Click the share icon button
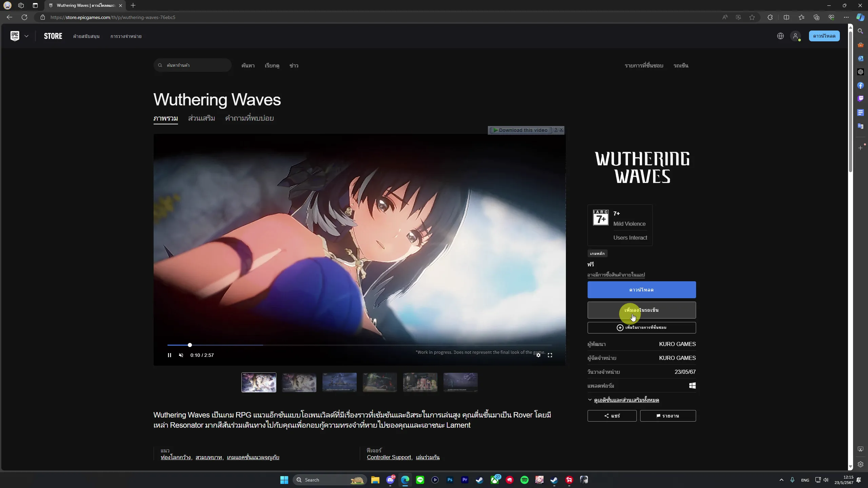 pos(612,416)
